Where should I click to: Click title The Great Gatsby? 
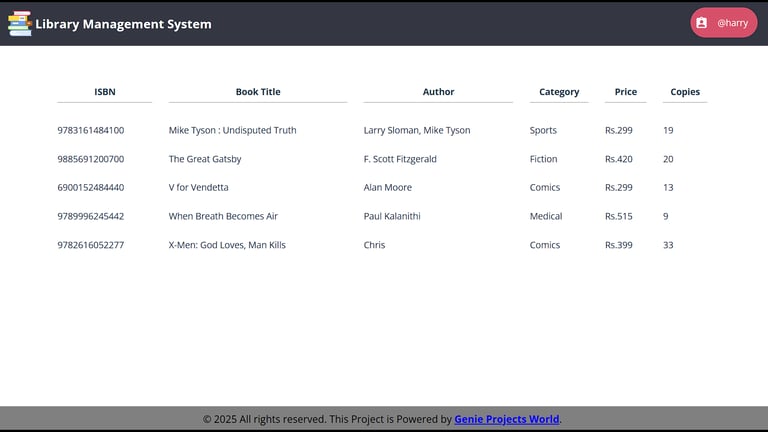pos(205,159)
